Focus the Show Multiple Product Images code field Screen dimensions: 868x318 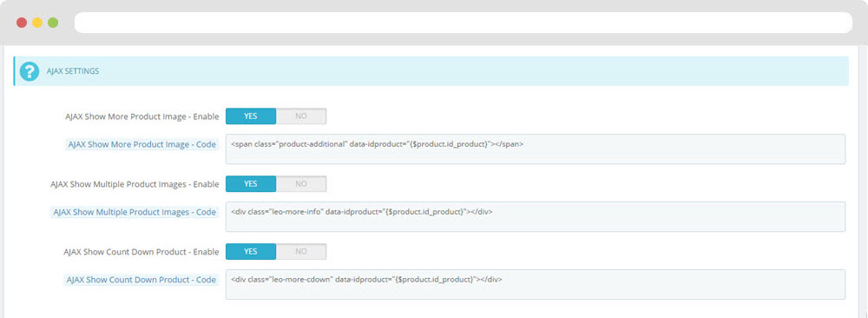[536, 216]
